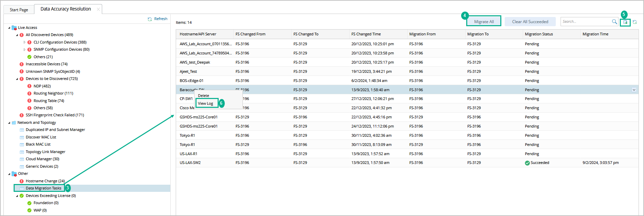The image size is (644, 216).
Task: Switch to the Start Page tab
Action: coord(19,10)
